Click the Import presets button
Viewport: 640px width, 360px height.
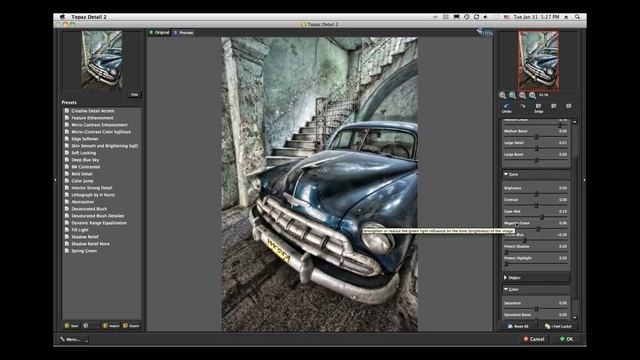pos(111,326)
